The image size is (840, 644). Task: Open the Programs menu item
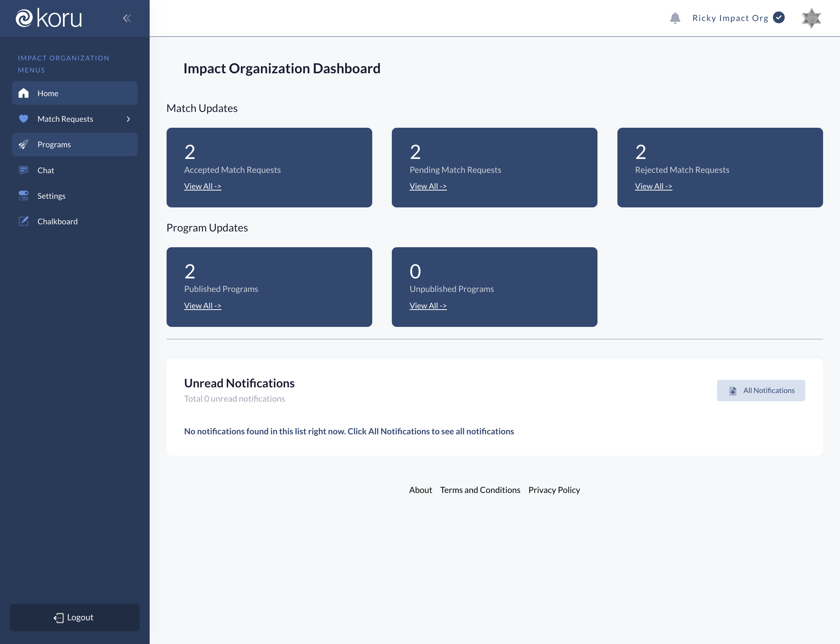(x=75, y=145)
